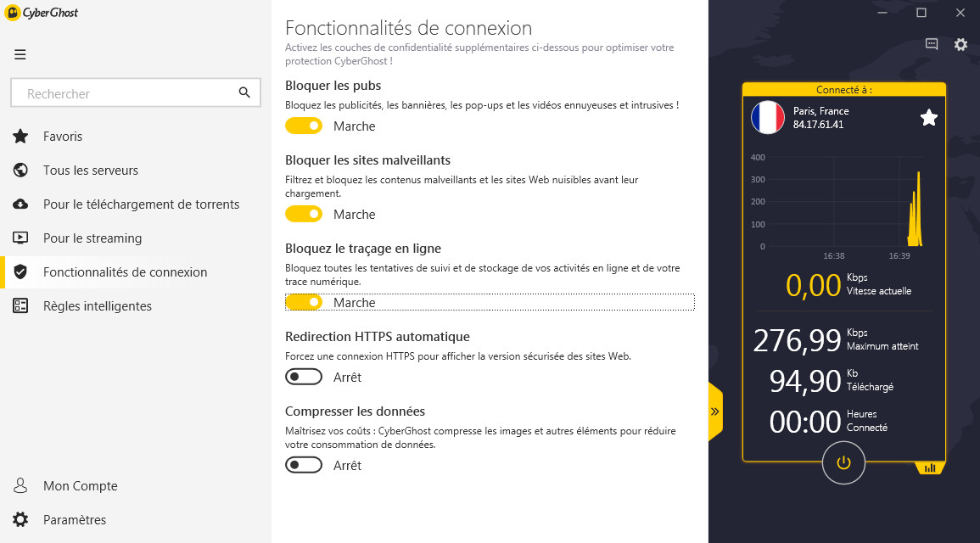Click the globe icon for Tous les serveurs
This screenshot has height=543, width=980.
(x=20, y=170)
